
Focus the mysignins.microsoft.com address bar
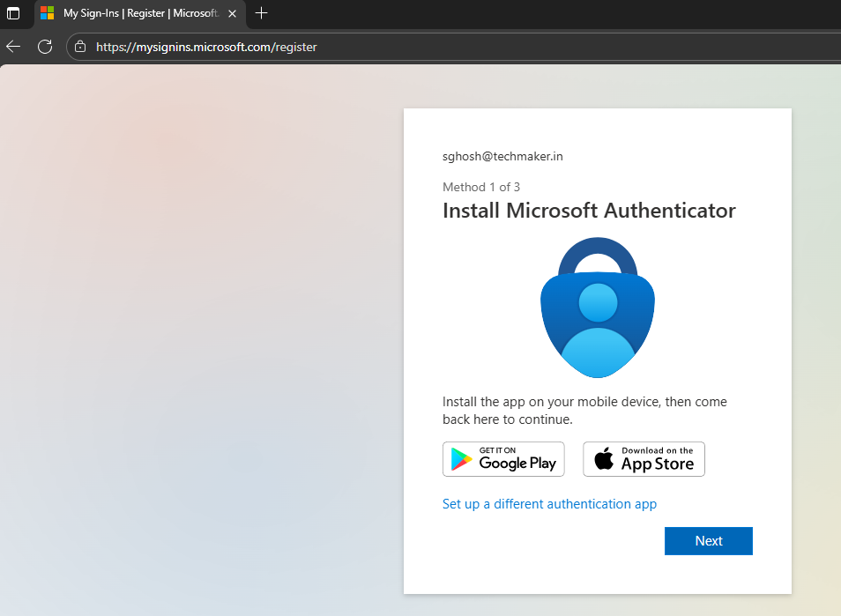coord(353,47)
